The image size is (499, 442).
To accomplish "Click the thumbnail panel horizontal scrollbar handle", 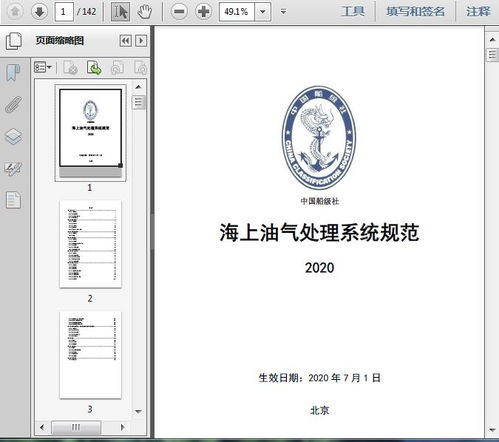I will [x=76, y=427].
